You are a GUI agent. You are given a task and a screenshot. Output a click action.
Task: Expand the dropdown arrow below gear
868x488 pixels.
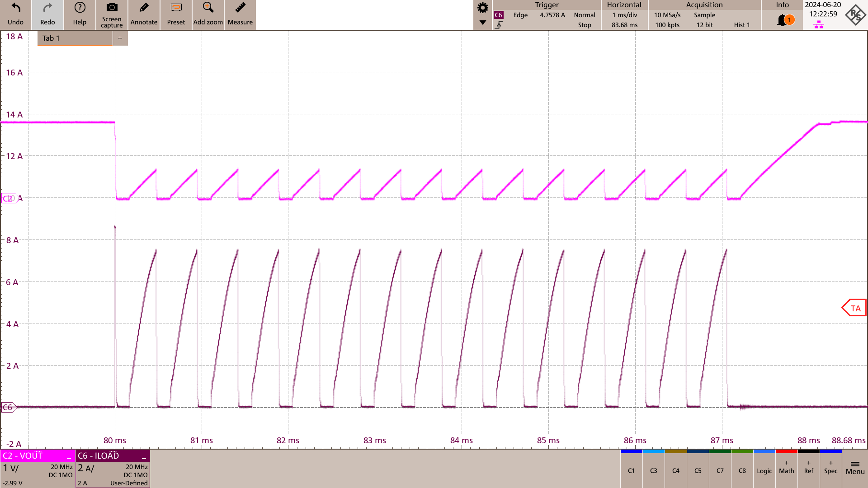pyautogui.click(x=482, y=23)
